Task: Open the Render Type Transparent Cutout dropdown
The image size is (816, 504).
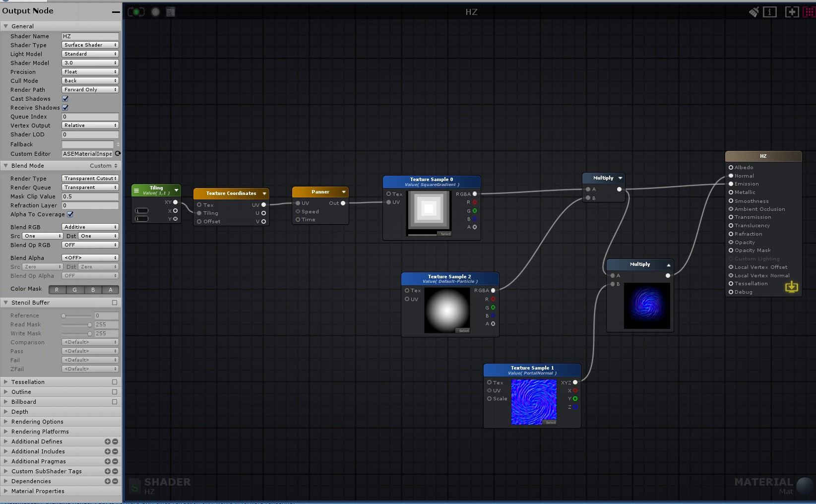Action: (90, 179)
